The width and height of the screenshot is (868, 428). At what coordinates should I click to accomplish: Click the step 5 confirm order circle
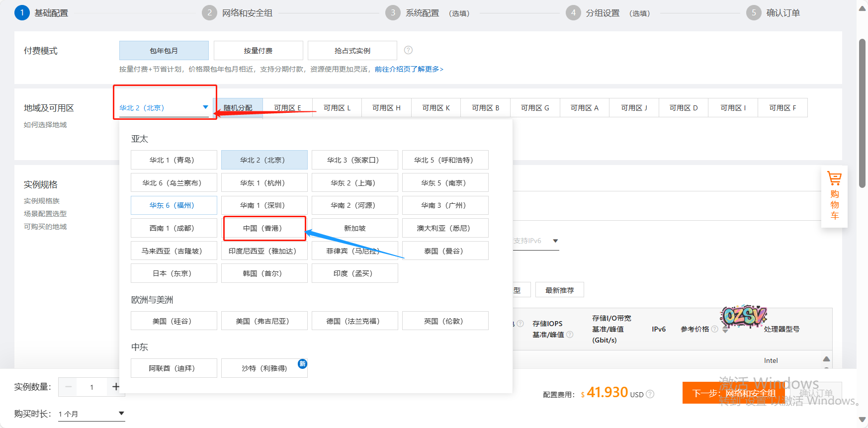[753, 13]
